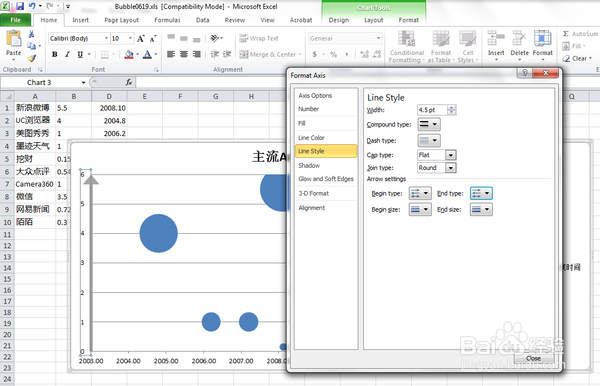The image size is (600, 386).
Task: Click the Increase Font Size icon
Action: point(141,39)
